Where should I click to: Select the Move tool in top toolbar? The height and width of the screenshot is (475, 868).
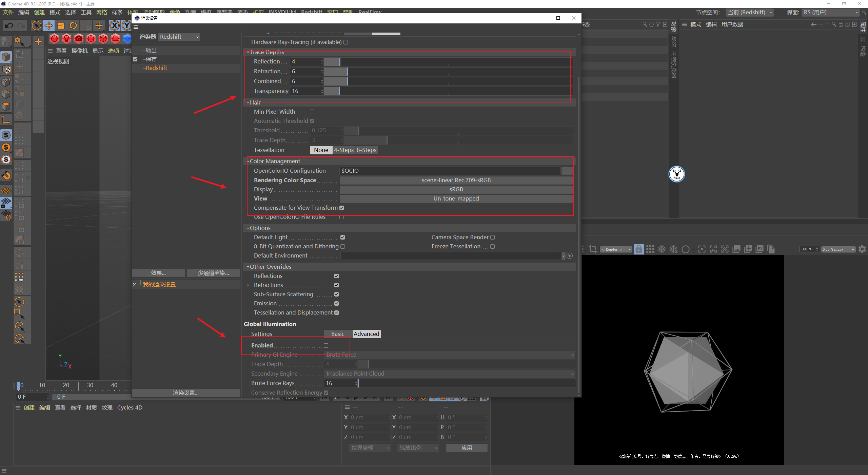click(49, 25)
